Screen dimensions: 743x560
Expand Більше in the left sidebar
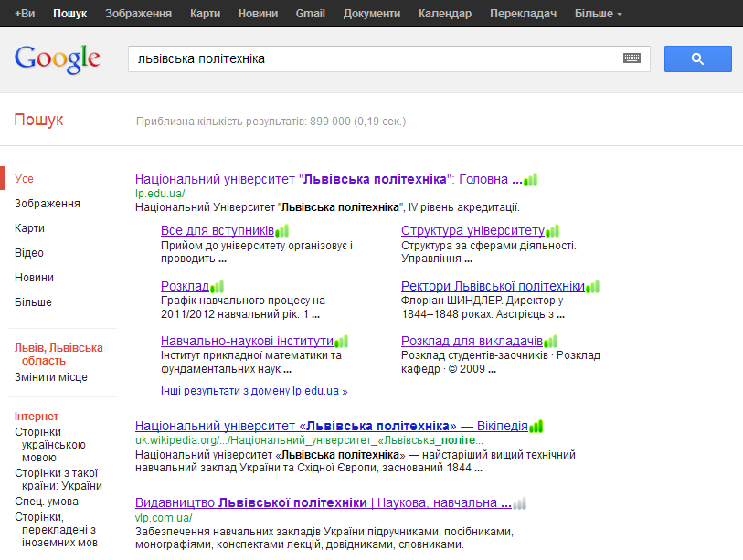point(33,302)
